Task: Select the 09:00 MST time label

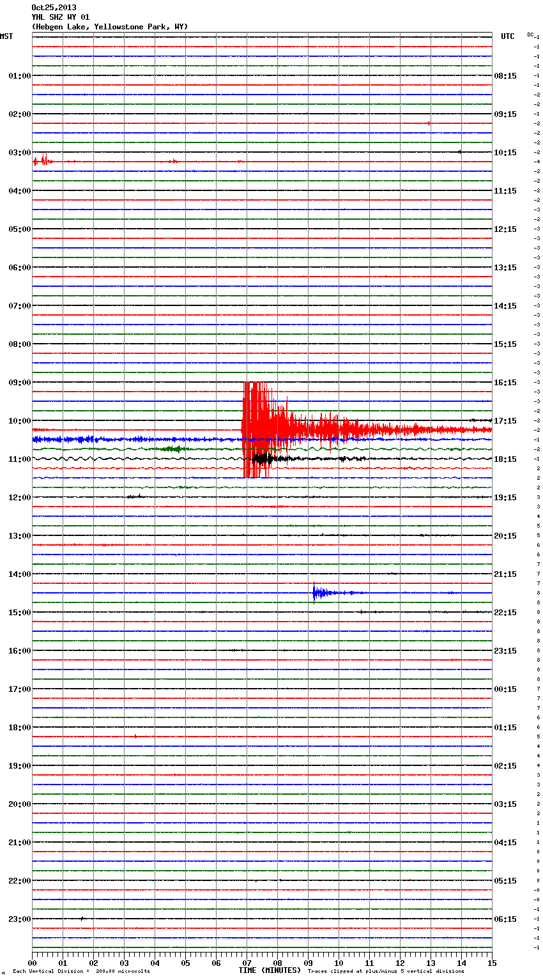Action: pos(19,383)
